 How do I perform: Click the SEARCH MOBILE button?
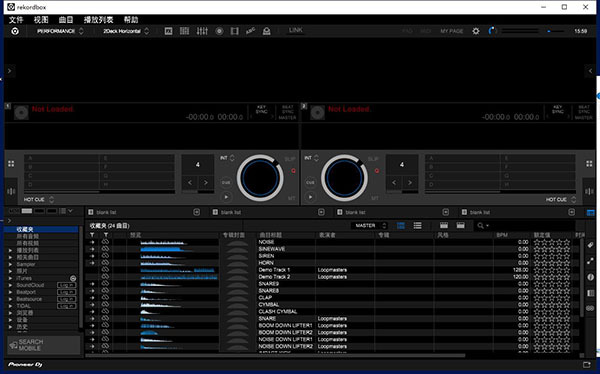tap(44, 345)
